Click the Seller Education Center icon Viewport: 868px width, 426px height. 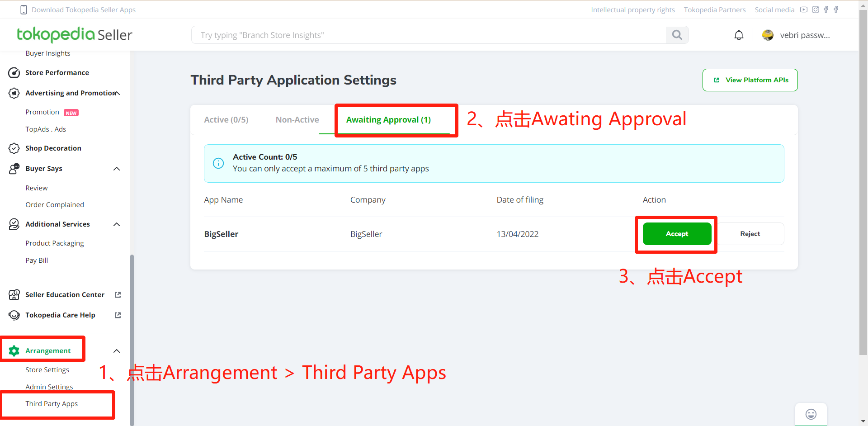click(14, 295)
